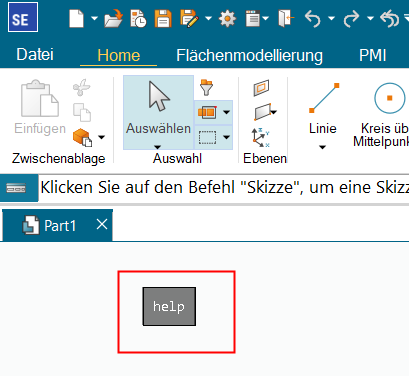Image resolution: width=409 pixels, height=376 pixels.
Task: Click the coordinate system axes icon
Action: coord(260,137)
